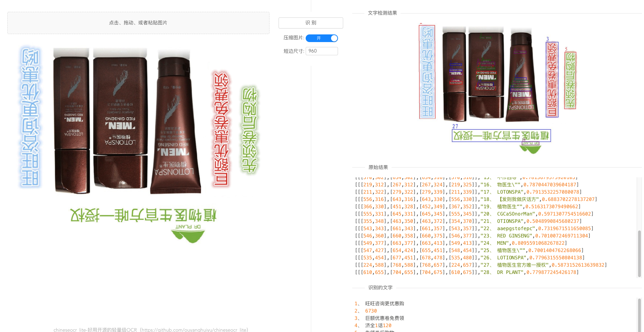Open the chineseocr_lite GitHub link footer
Image resolution: width=644 pixels, height=332 pixels.
[x=151, y=330]
